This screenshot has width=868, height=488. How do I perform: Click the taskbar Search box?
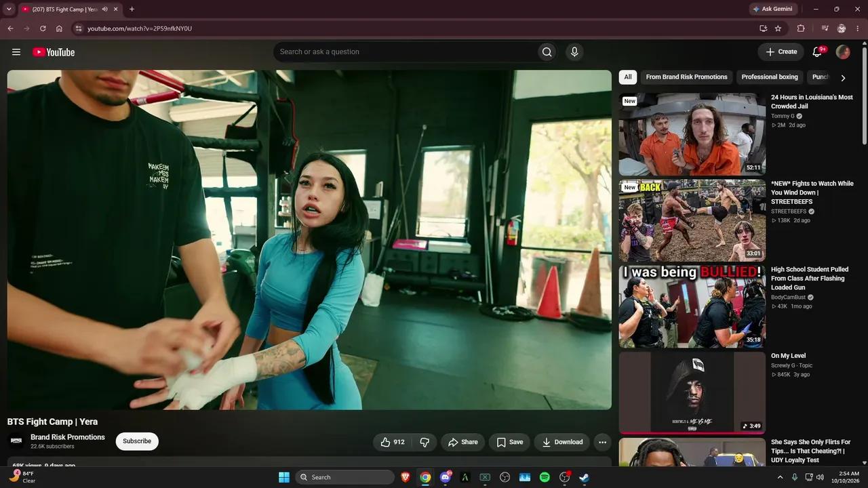click(345, 477)
